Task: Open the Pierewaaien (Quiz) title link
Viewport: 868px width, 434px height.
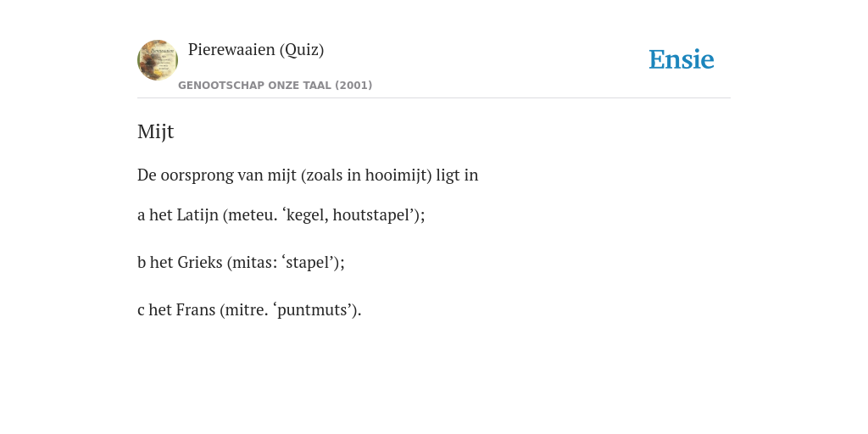Action: tap(256, 50)
